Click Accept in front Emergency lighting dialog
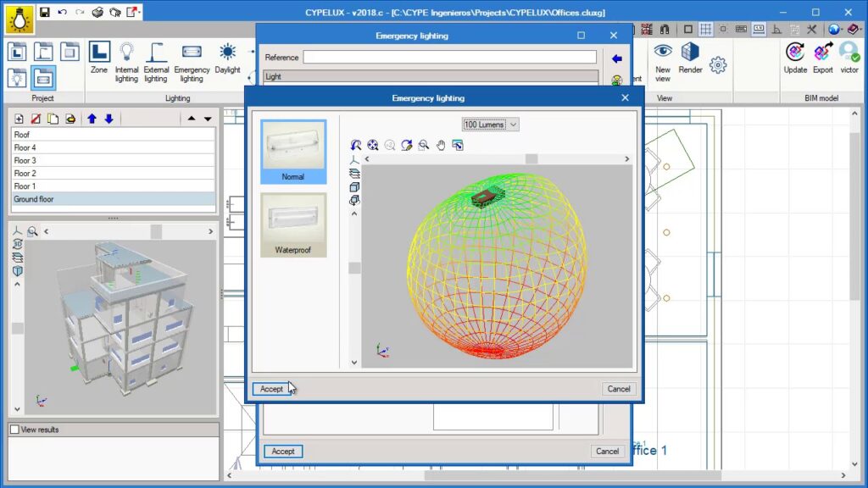The width and height of the screenshot is (868, 488). [271, 389]
